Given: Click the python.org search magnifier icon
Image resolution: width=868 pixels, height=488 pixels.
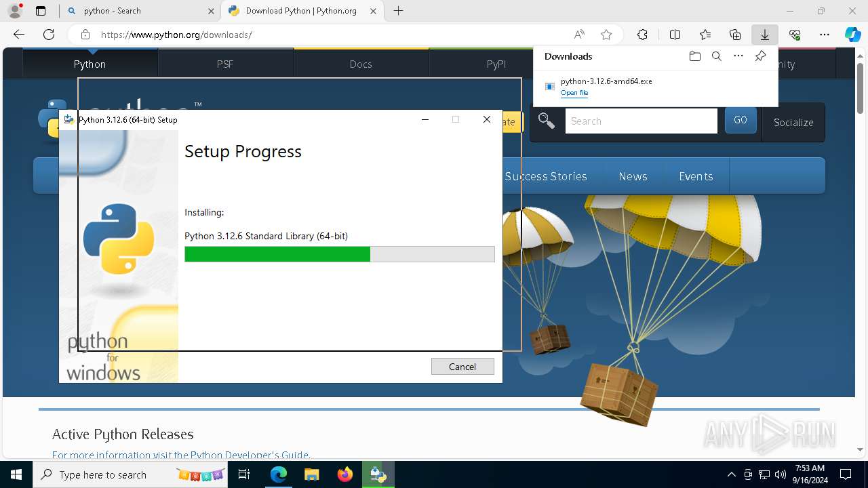Looking at the screenshot, I should tap(547, 121).
